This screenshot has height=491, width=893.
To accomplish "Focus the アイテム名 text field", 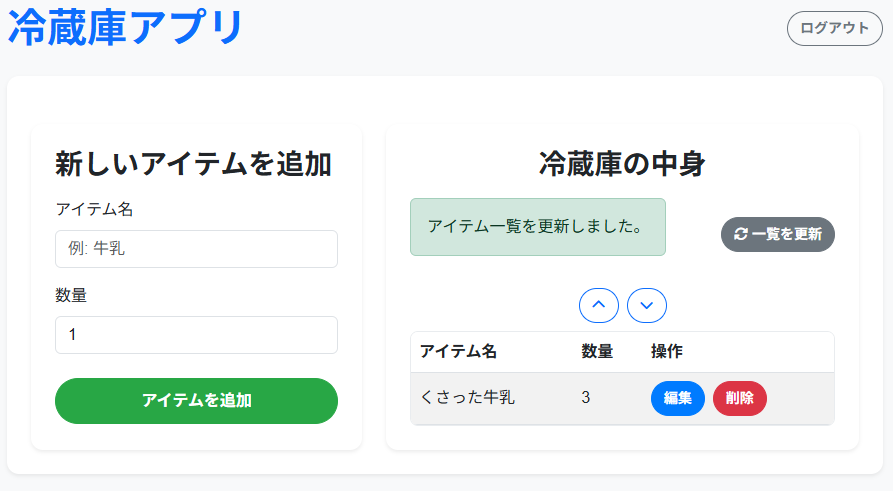I will tap(196, 249).
